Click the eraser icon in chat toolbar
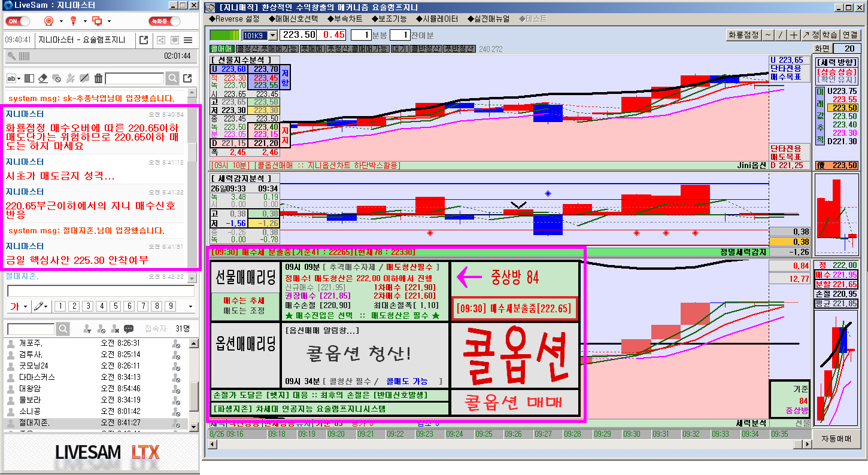The image size is (868, 475). point(43,78)
